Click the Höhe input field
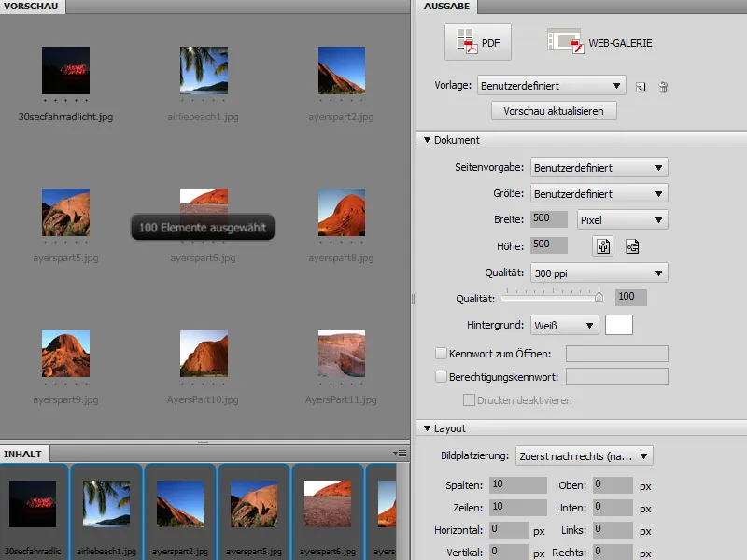The width and height of the screenshot is (747, 560). [x=549, y=245]
